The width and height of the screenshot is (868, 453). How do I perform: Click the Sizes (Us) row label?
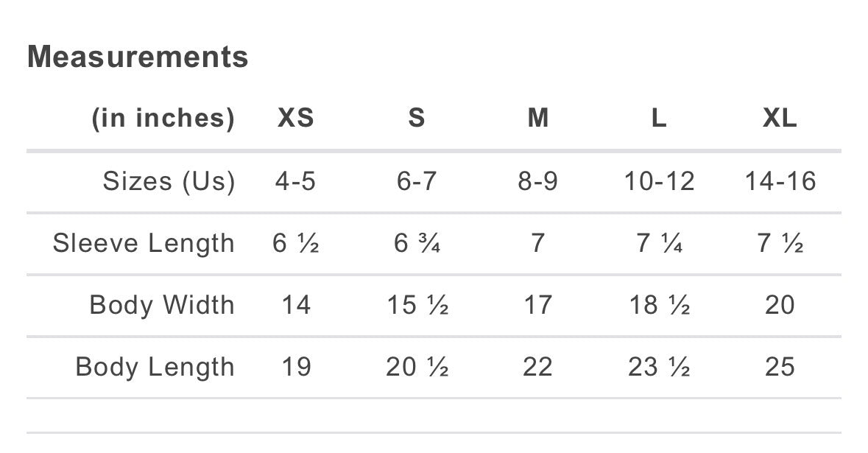[169, 181]
